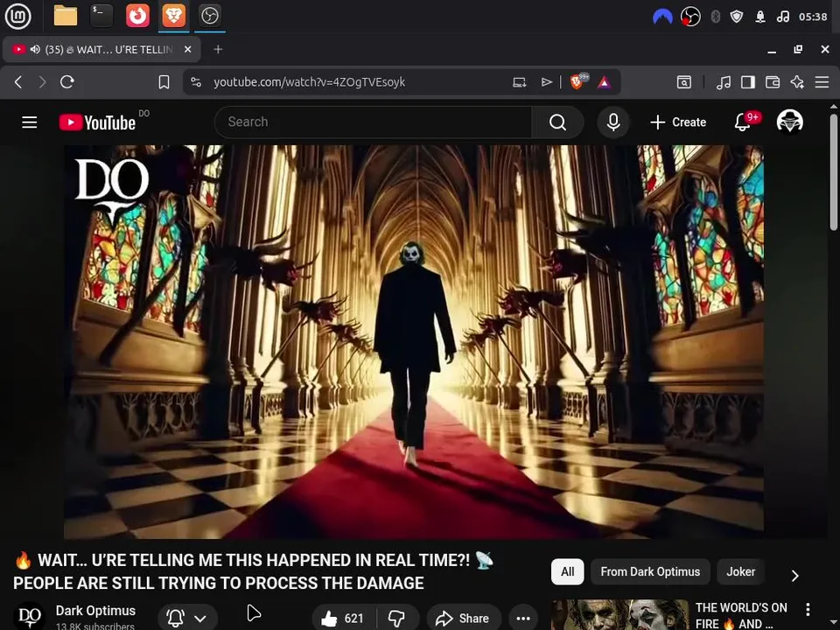Switch to Brave browser in the taskbar
Viewport: 840px width, 630px height.
(173, 16)
